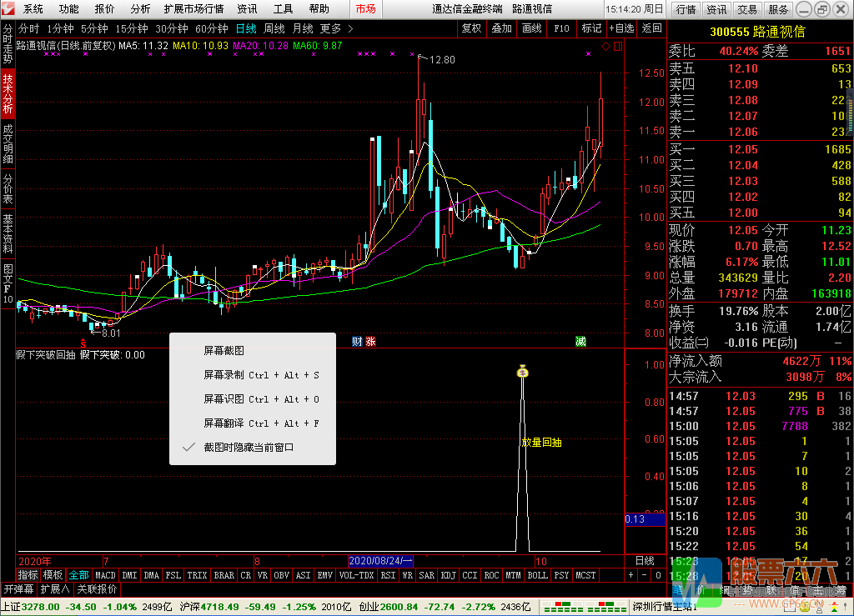Click the minimize icon in the title bar
Image resolution: width=854 pixels, height=616 pixels.
click(803, 9)
